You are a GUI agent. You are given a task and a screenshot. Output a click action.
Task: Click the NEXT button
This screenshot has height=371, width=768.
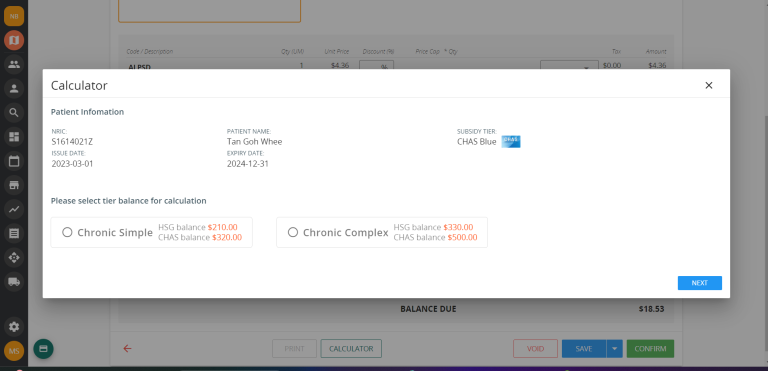pos(699,283)
